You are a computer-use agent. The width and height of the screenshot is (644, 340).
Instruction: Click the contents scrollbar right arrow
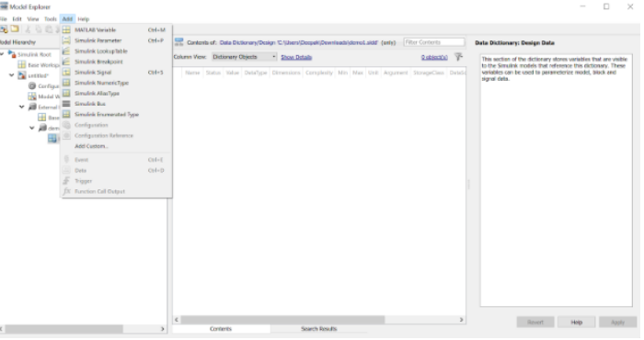[x=461, y=320]
